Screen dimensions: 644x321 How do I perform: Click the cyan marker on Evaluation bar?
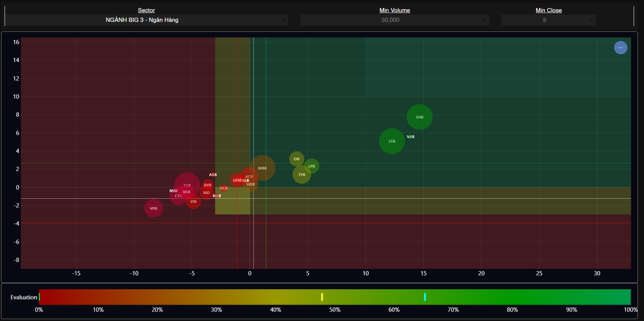425,297
